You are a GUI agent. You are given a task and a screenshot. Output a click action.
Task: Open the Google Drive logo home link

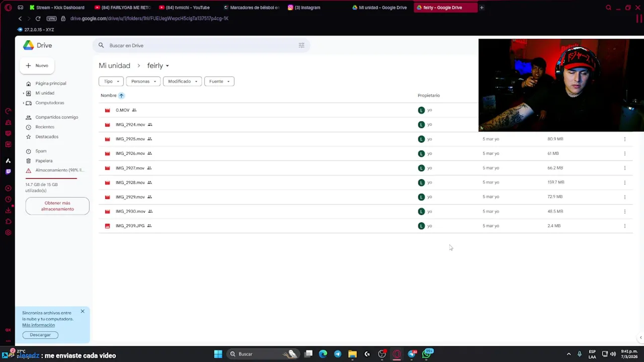click(38, 45)
